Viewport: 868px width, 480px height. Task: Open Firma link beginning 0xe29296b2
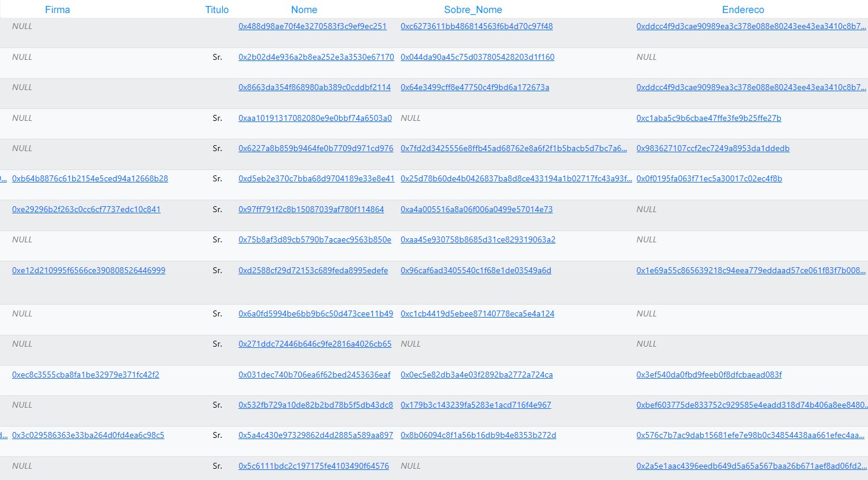(x=86, y=210)
